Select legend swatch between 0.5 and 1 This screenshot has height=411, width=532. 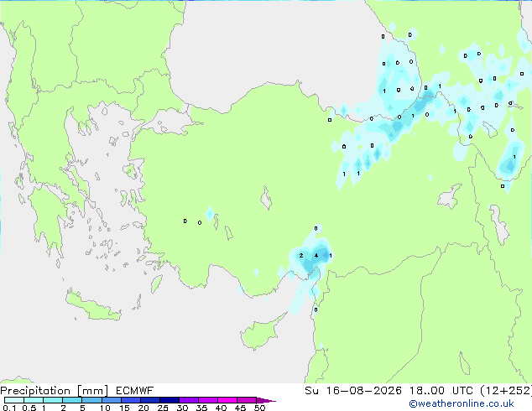(34, 400)
